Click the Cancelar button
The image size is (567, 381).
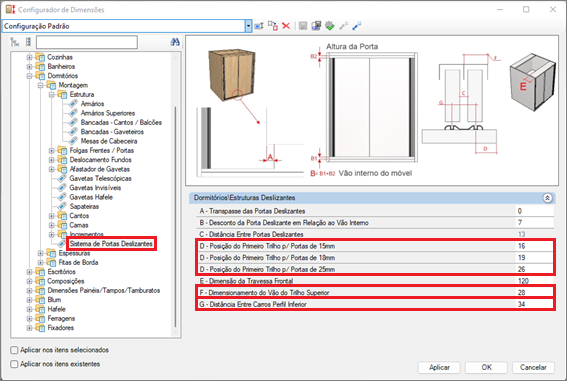point(533,367)
